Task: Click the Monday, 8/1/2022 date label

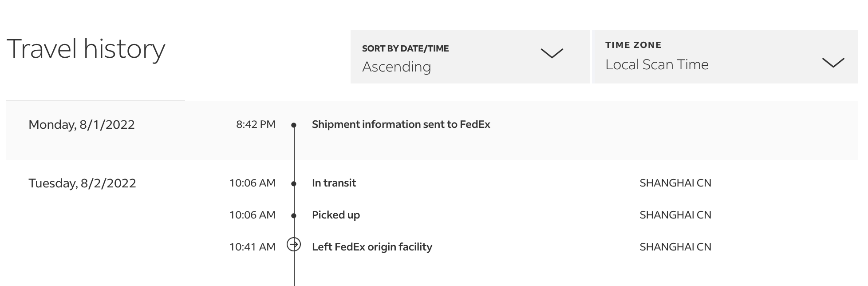Action: coord(82,124)
